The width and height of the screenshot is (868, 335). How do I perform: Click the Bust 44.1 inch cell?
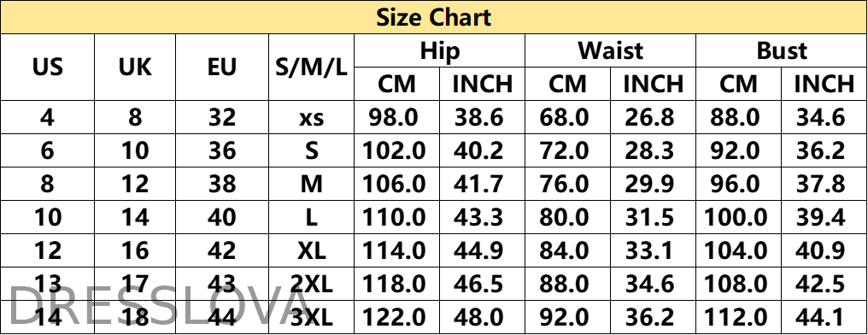824,317
